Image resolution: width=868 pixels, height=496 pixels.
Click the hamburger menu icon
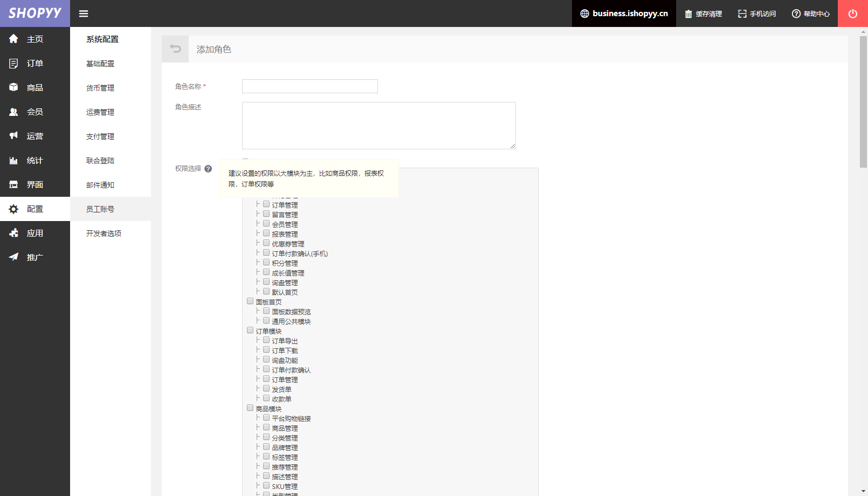click(84, 13)
